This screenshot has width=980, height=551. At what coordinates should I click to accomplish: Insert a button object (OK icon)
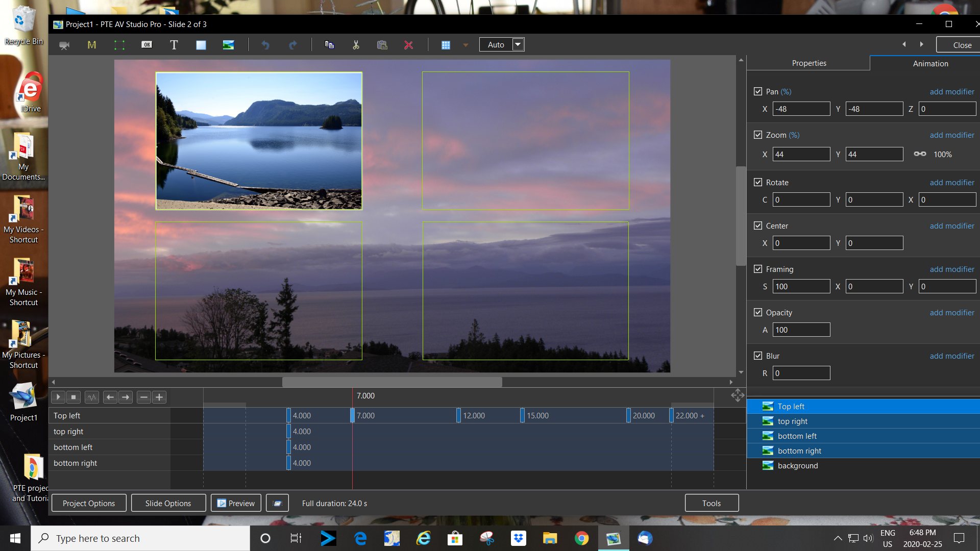[146, 45]
